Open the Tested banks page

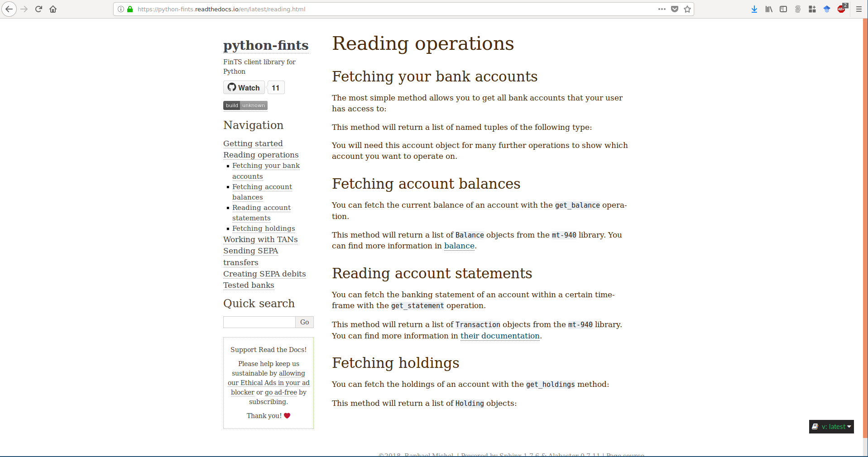tap(249, 285)
